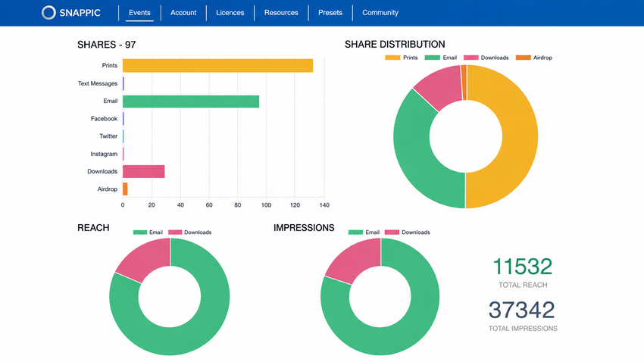
Task: Click the orange Airdrop bar
Action: [125, 189]
